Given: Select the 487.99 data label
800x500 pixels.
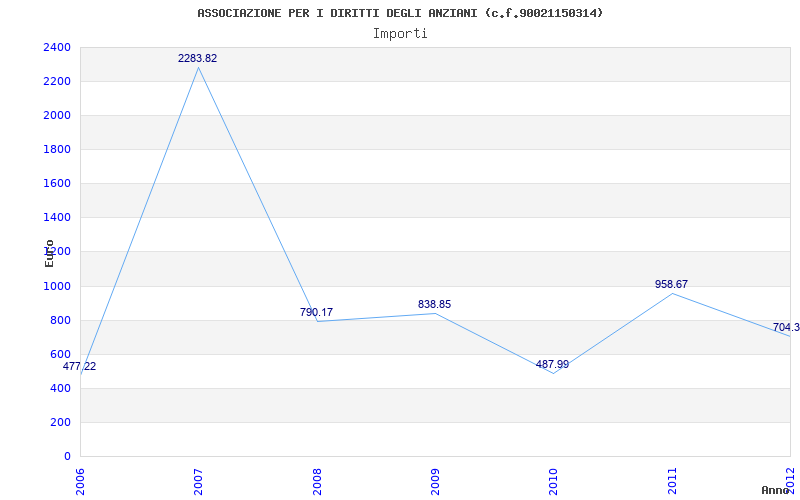Looking at the screenshot, I should click(553, 364).
